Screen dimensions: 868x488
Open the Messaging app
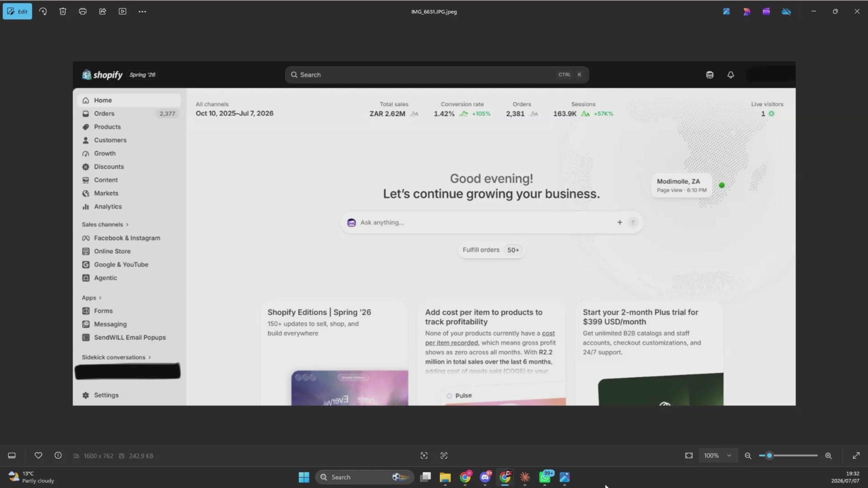(x=129, y=324)
